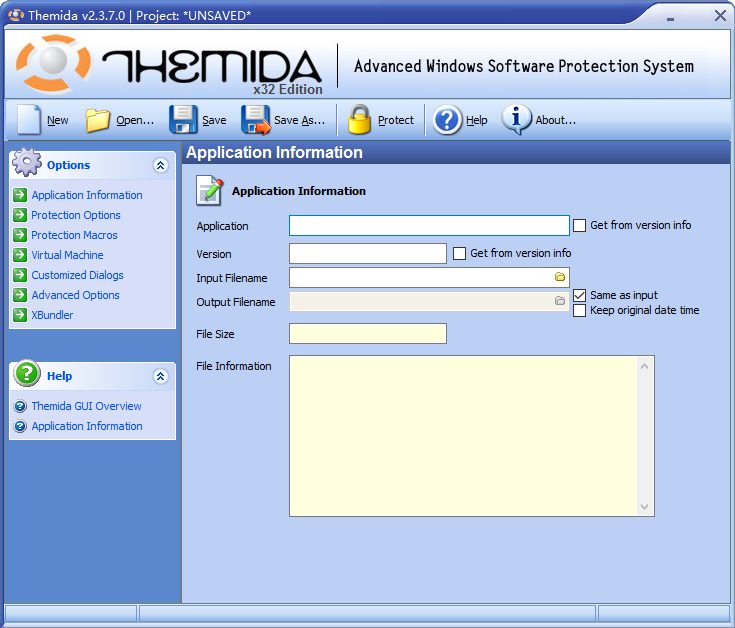The width and height of the screenshot is (735, 628).
Task: Click the Save As... toolbar label
Action: (300, 120)
